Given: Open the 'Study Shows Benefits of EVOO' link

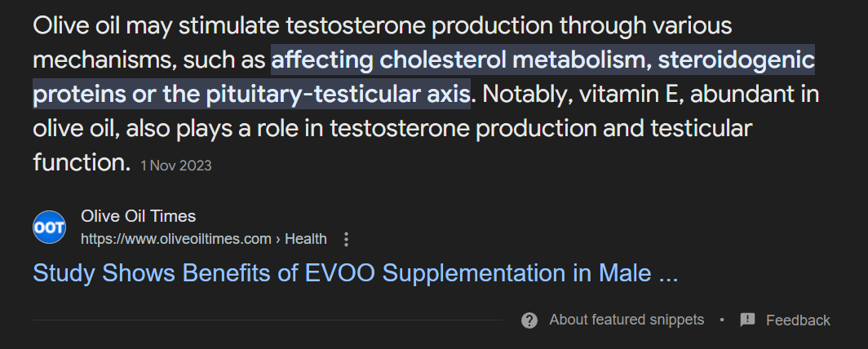Looking at the screenshot, I should pos(355,273).
